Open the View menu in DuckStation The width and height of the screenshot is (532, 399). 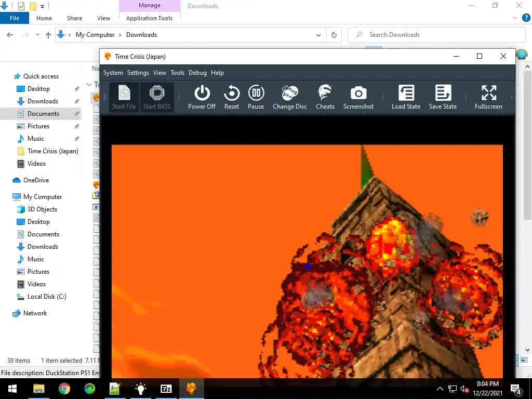point(159,73)
